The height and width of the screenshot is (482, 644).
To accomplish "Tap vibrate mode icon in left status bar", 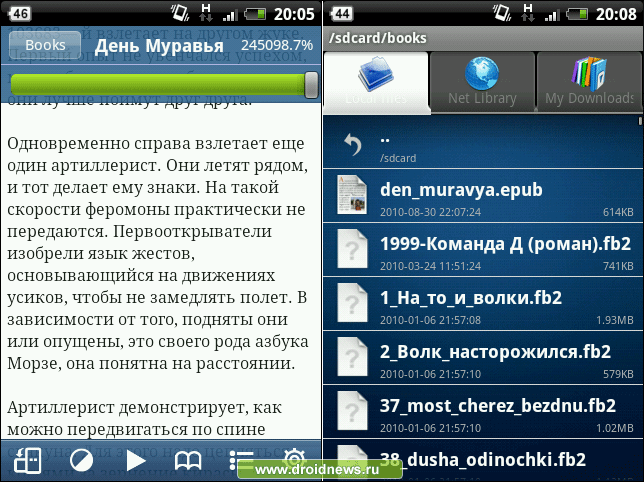I will pos(180,13).
